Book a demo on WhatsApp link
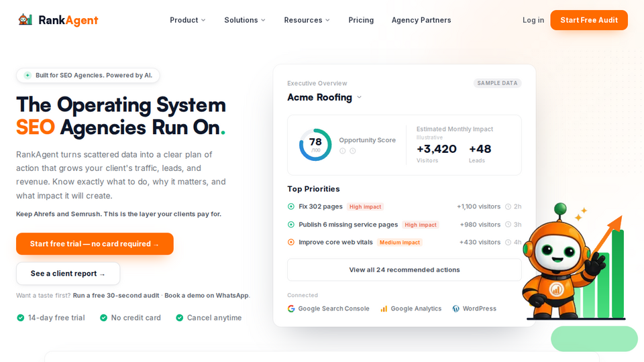Image resolution: width=644 pixels, height=362 pixels. 207,296
